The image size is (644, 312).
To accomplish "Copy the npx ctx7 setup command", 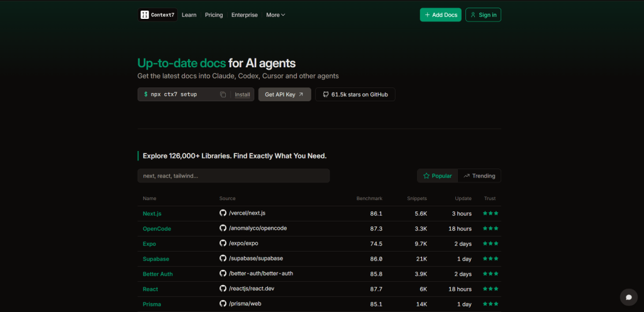I will [223, 94].
